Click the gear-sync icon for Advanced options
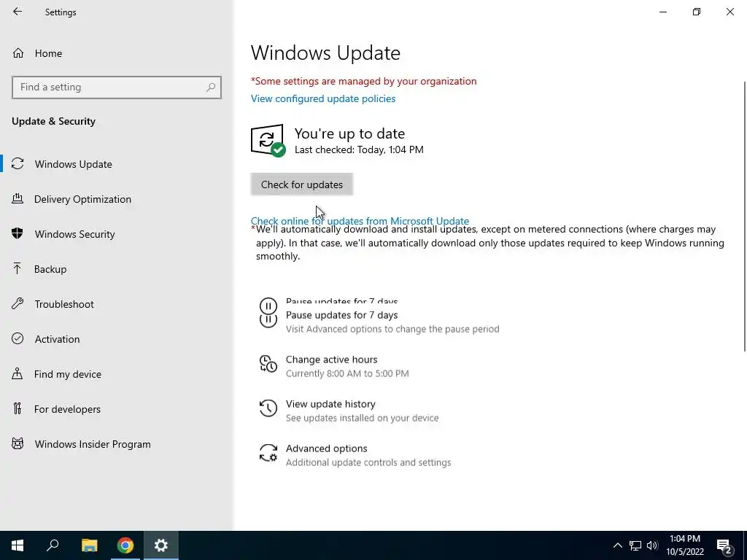 point(268,453)
